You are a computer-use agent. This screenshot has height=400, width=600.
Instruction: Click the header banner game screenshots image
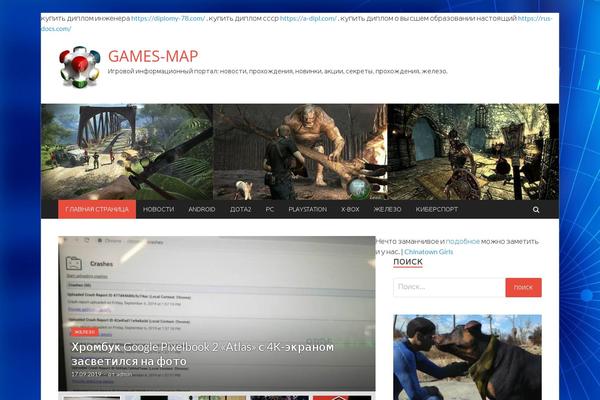click(x=300, y=152)
